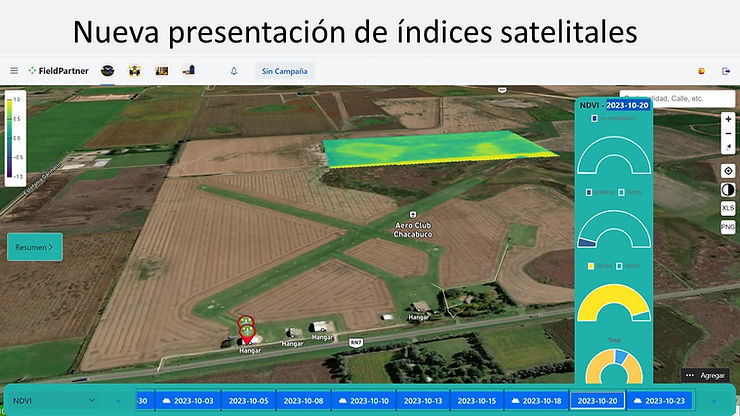Select date 2023-10-15
The image size is (740, 416).
477,401
